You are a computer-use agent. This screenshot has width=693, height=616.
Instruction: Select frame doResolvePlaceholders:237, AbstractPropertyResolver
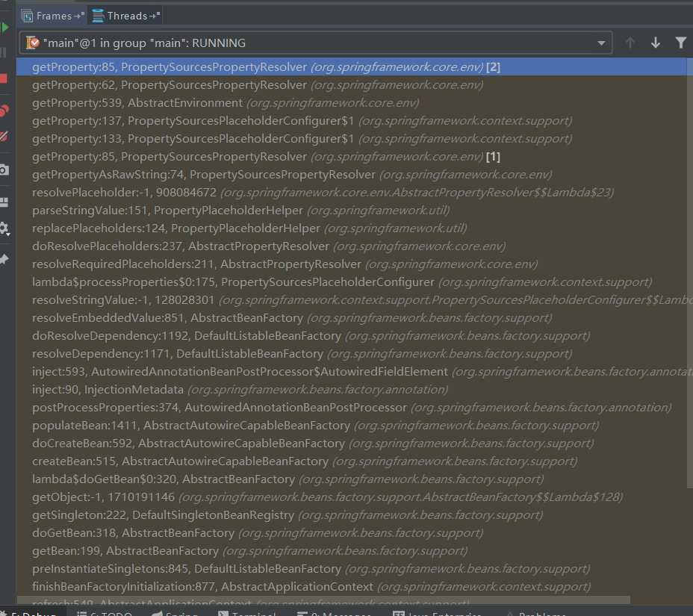coord(352,246)
